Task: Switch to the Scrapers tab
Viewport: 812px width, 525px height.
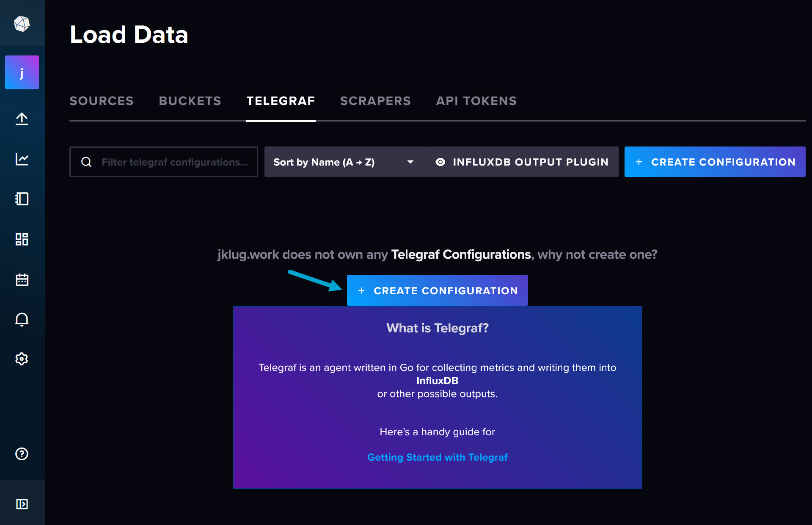Action: point(375,101)
